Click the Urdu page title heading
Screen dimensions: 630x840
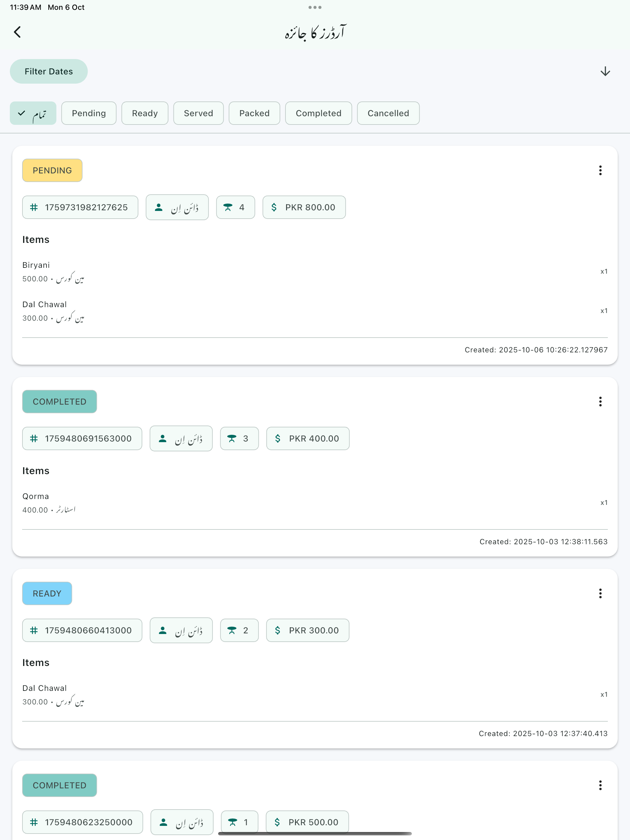click(315, 32)
